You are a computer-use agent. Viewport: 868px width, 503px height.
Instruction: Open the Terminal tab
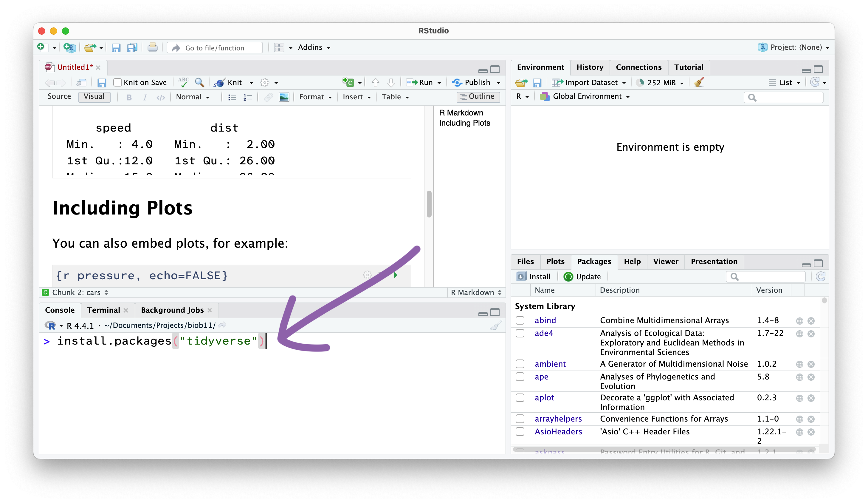point(103,310)
